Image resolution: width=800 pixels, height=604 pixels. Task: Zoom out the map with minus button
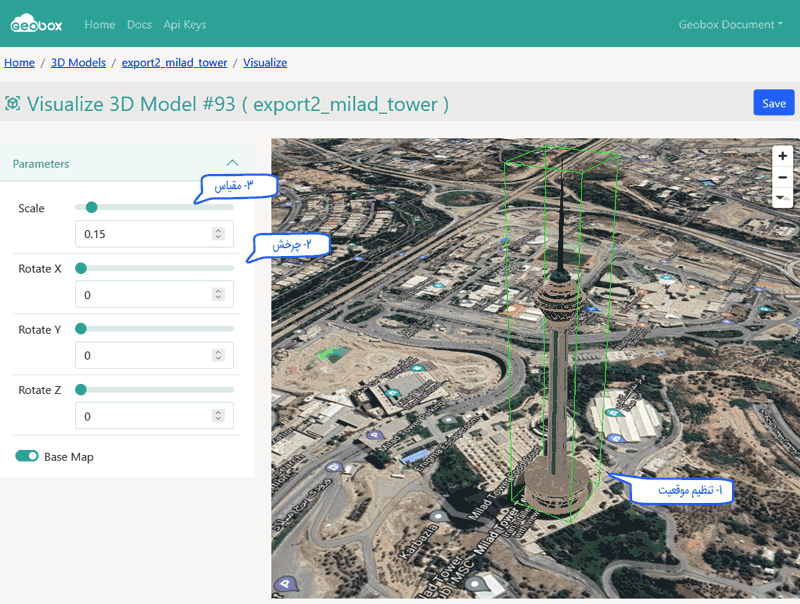(783, 177)
